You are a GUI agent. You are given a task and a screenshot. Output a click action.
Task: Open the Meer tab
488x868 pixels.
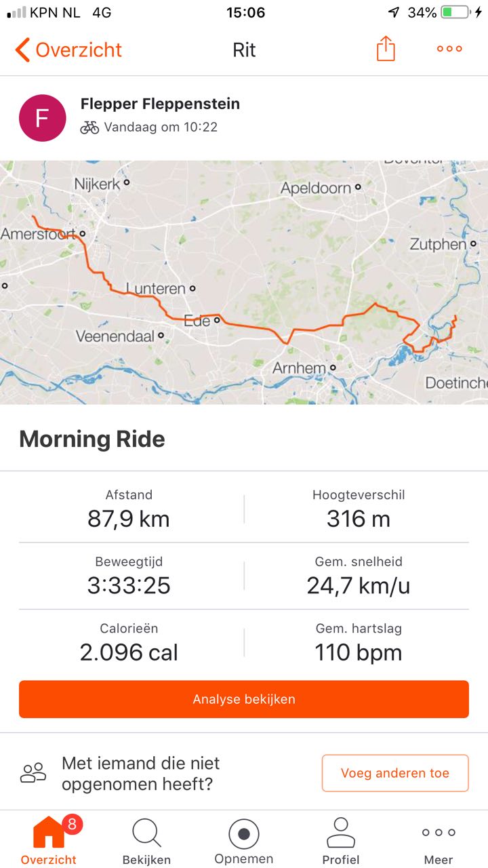pos(439,840)
